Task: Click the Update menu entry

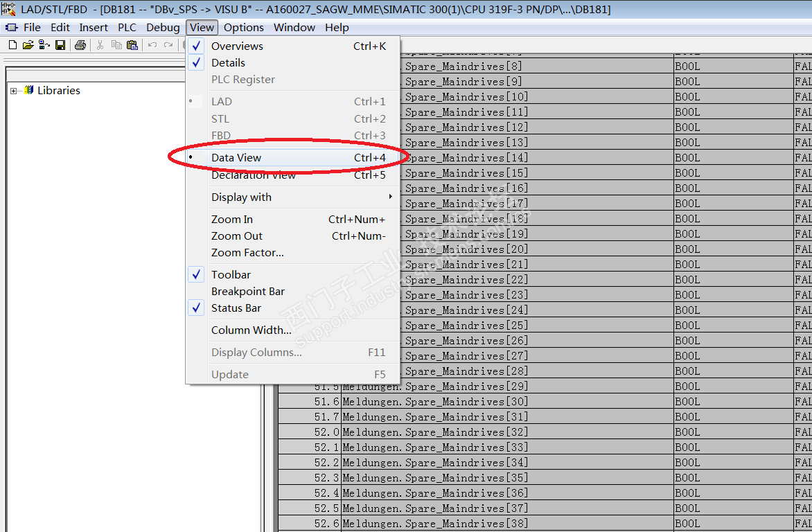Action: point(294,375)
